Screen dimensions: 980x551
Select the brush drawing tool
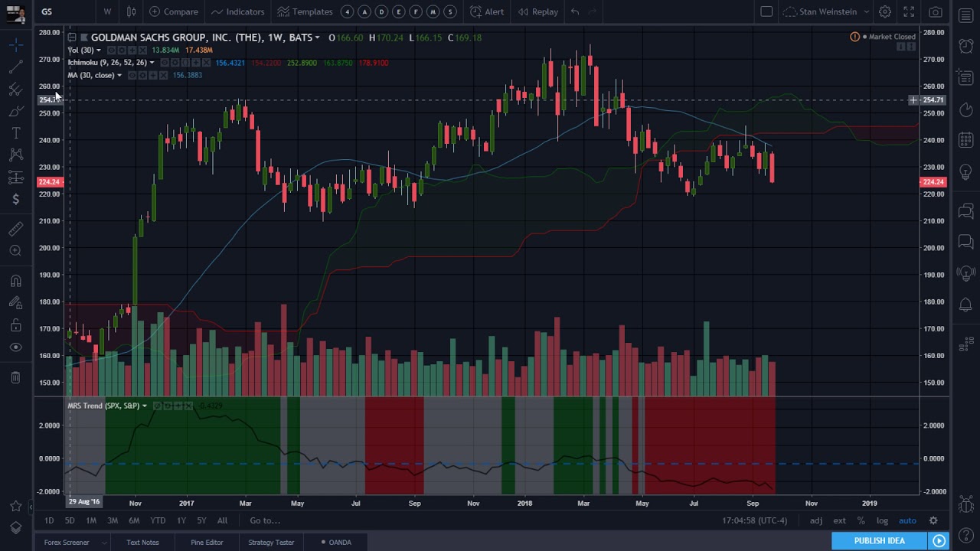point(15,112)
